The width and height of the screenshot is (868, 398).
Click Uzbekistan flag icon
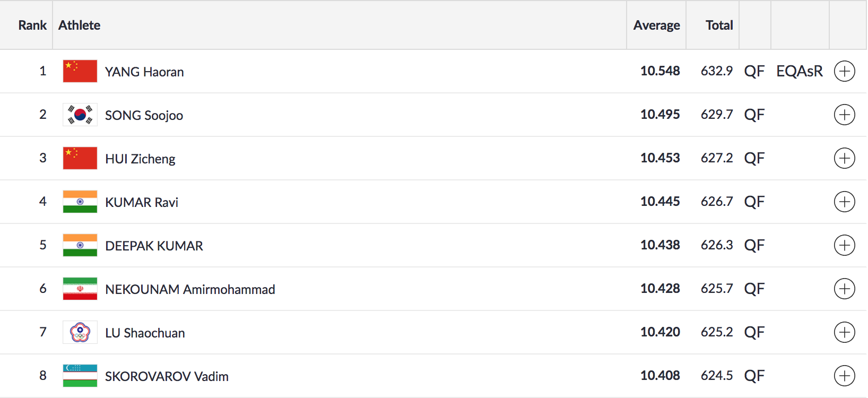(x=80, y=376)
